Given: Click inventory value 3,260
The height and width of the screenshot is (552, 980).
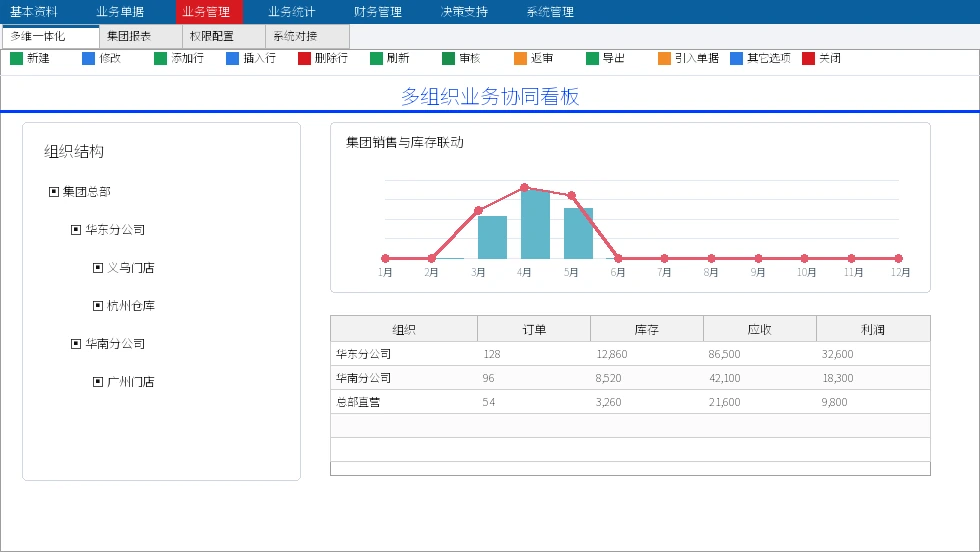Looking at the screenshot, I should [x=609, y=403].
